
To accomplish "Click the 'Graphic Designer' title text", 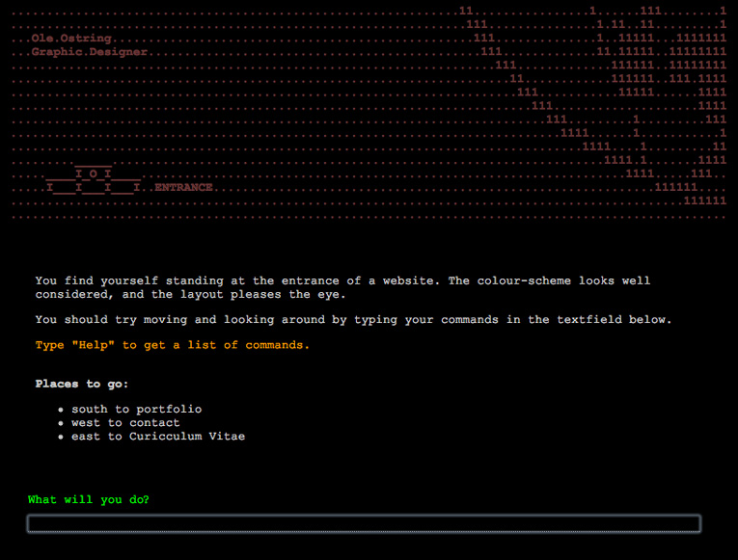I will tap(90, 52).
